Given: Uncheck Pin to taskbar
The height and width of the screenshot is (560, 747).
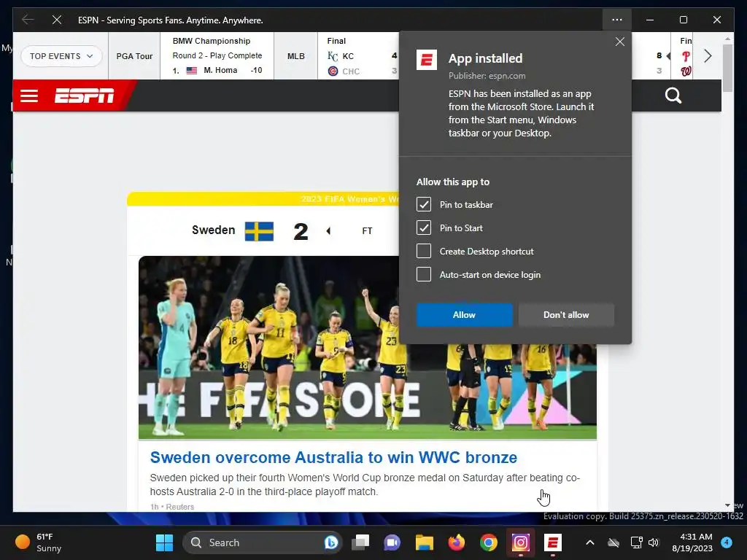Looking at the screenshot, I should (424, 204).
